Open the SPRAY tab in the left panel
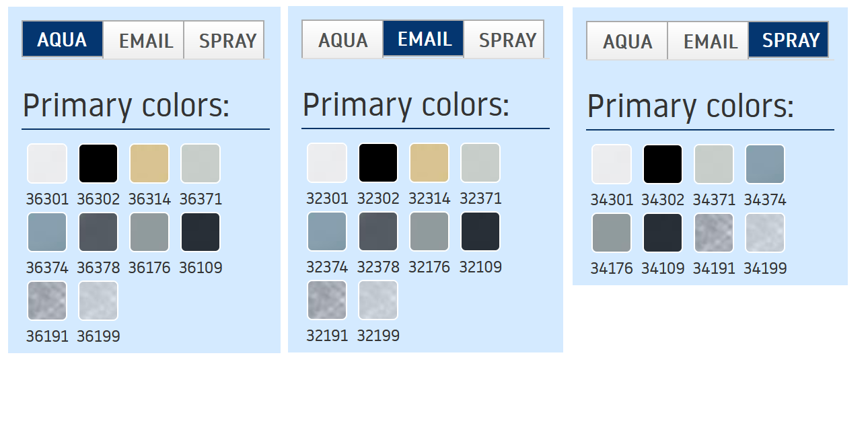The width and height of the screenshot is (868, 446). point(227,40)
